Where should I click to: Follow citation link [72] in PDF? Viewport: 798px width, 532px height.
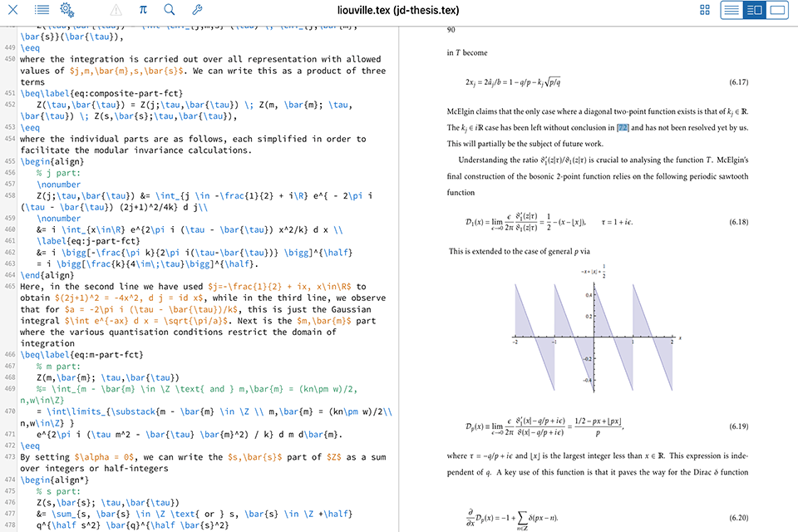[x=623, y=128]
